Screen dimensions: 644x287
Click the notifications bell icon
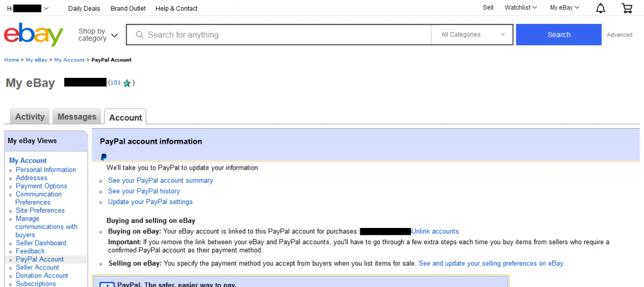(x=601, y=8)
